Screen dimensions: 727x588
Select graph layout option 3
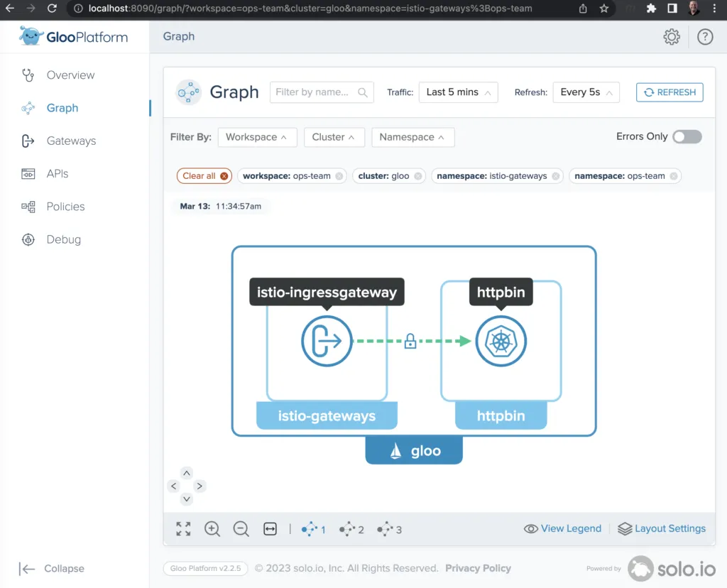pyautogui.click(x=390, y=529)
